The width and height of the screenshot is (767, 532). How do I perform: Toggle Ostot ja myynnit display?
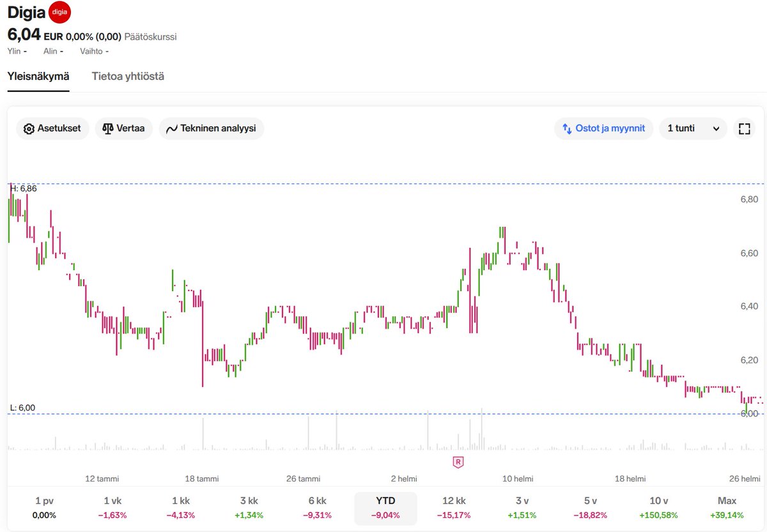pyautogui.click(x=603, y=128)
